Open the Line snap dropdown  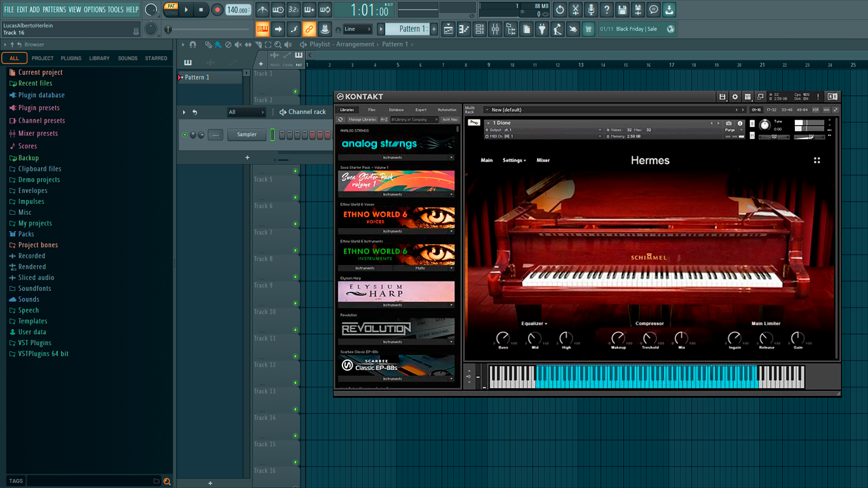click(x=357, y=29)
